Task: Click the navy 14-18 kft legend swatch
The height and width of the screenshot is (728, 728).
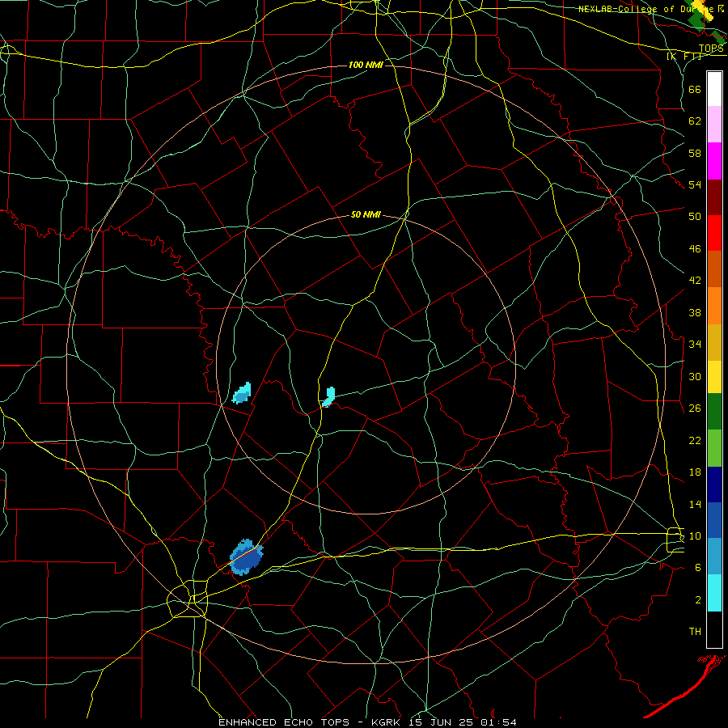Action: coord(714,485)
